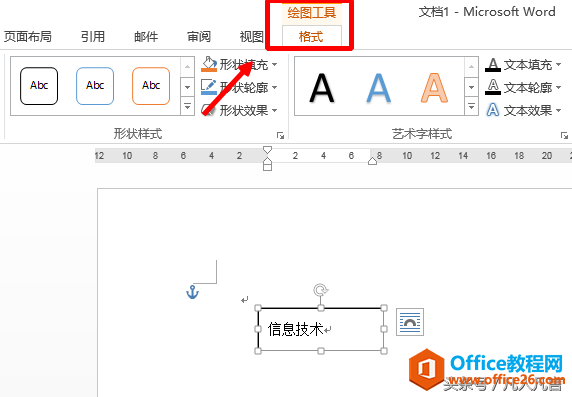Click the top-left text box sizing handle

coord(258,308)
